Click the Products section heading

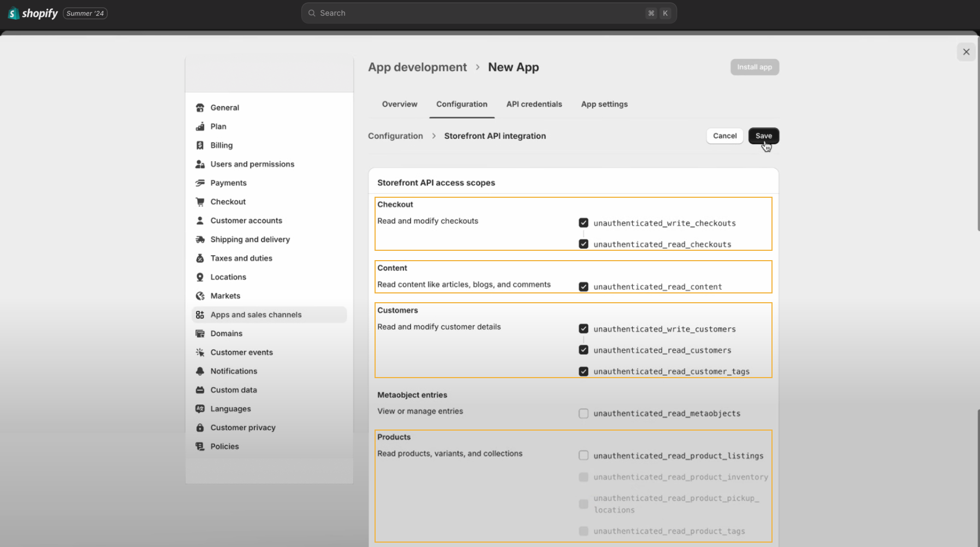[394, 437]
